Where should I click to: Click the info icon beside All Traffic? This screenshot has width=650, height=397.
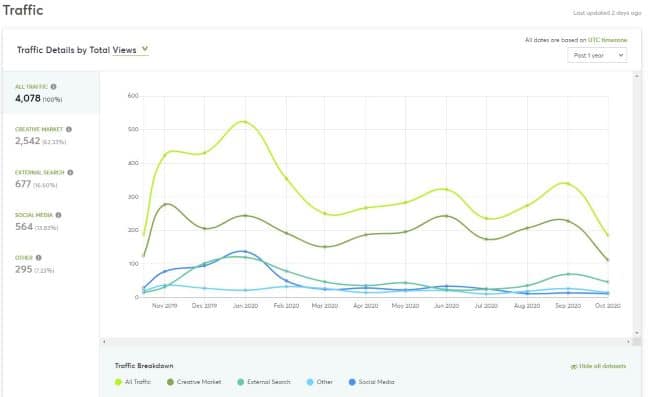[53, 87]
